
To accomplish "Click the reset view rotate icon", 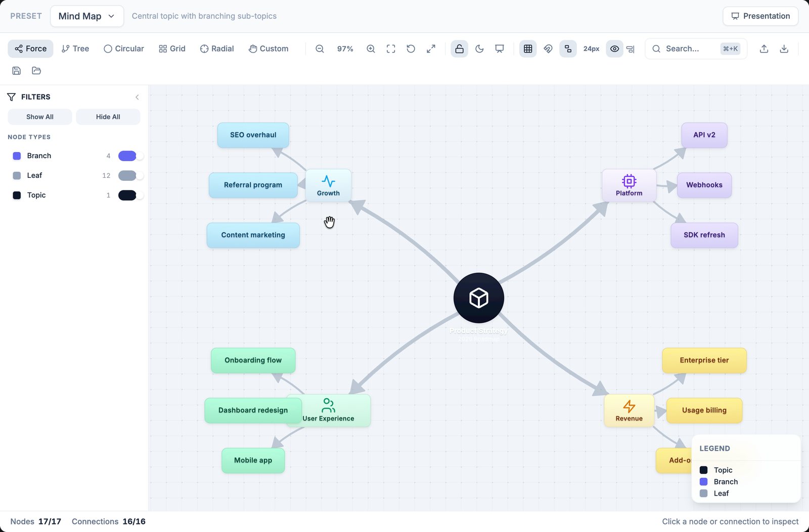I will 411,49.
